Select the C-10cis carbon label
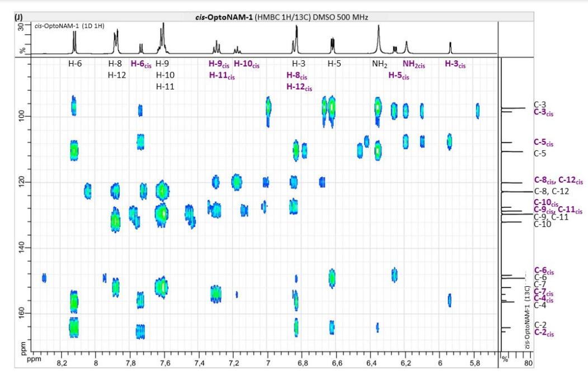Image resolution: width=588 pixels, height=375 pixels. click(x=543, y=202)
